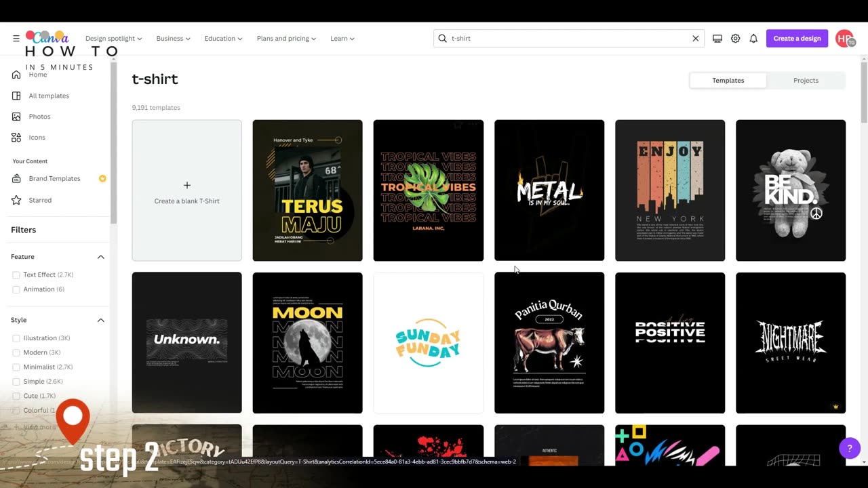Open the Brand Templates link
This screenshot has width=868, height=488.
54,178
